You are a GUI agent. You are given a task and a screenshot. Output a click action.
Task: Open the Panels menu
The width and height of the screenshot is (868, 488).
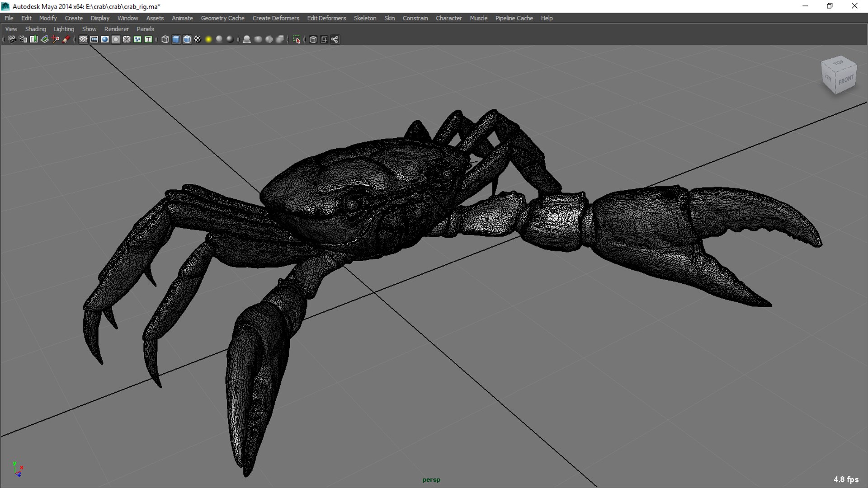[x=145, y=29]
